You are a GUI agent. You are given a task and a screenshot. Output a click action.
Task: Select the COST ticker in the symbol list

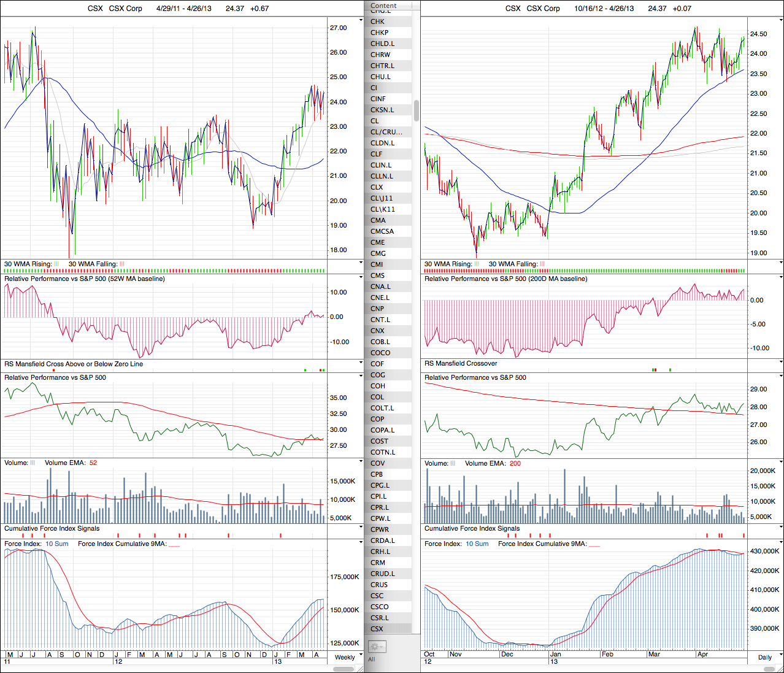click(x=379, y=441)
